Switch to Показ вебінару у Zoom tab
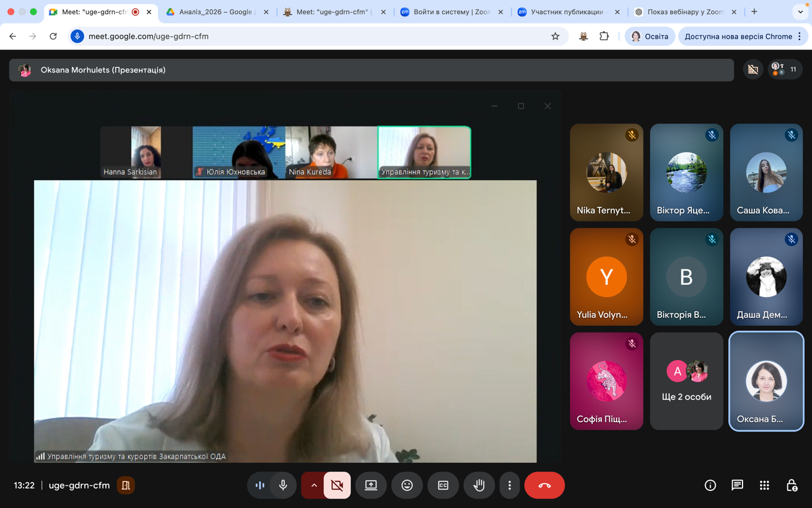The image size is (812, 508). tap(684, 12)
